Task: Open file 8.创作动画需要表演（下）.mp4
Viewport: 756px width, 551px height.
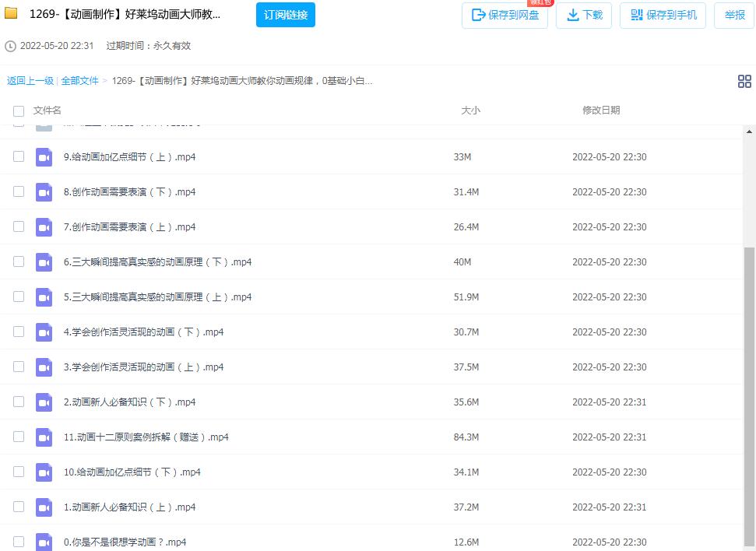Action: (130, 192)
